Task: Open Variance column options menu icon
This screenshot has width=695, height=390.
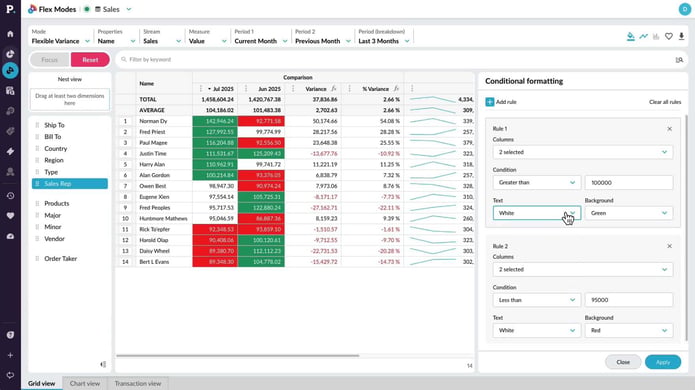Action: point(293,89)
